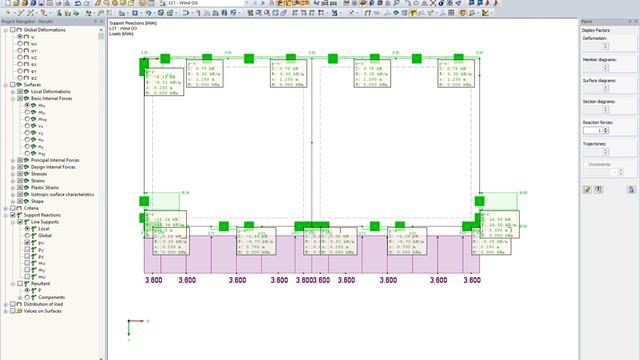Click the Global Deformations tree icon

19,30
